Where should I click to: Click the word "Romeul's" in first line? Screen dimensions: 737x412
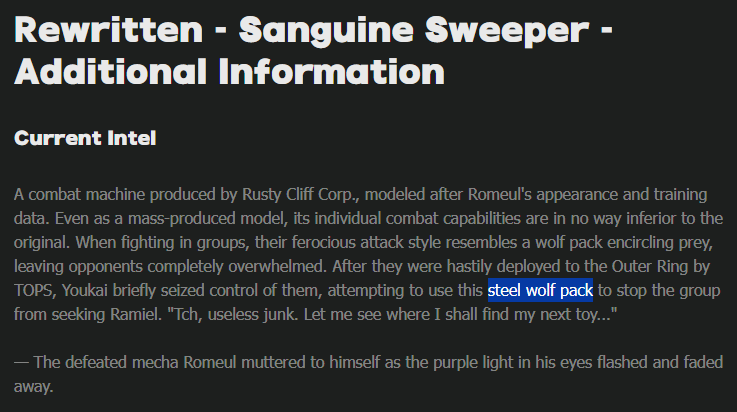500,194
